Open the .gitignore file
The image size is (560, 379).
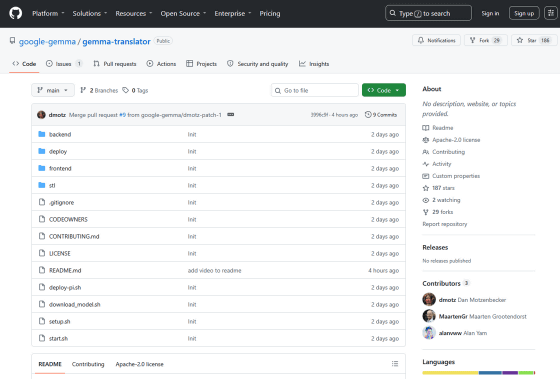pyautogui.click(x=61, y=203)
